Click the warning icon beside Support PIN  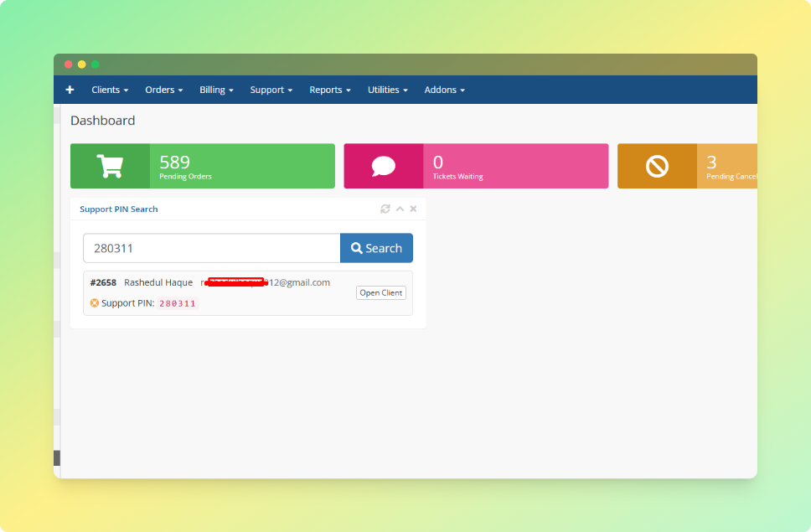click(x=94, y=302)
